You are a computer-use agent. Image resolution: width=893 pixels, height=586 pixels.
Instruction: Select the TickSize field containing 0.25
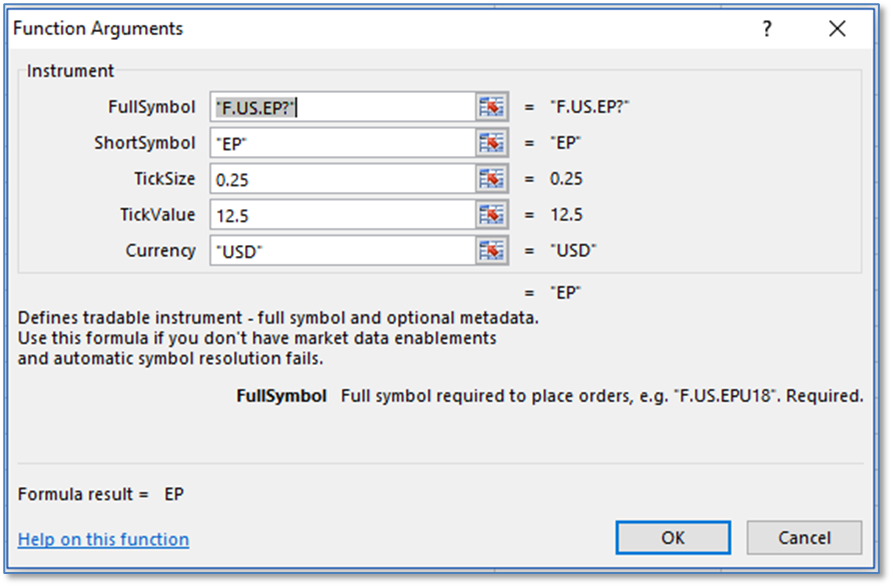[x=342, y=179]
